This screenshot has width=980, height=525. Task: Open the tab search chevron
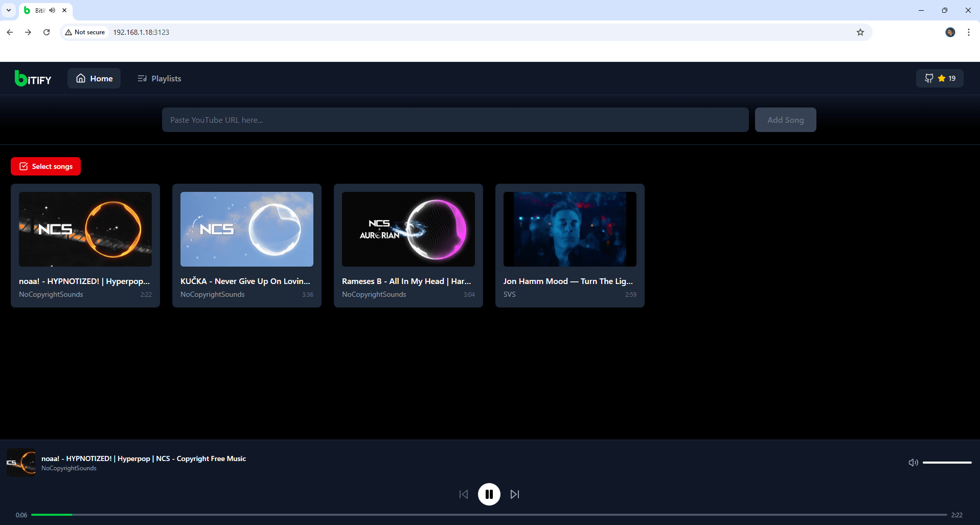[x=8, y=10]
